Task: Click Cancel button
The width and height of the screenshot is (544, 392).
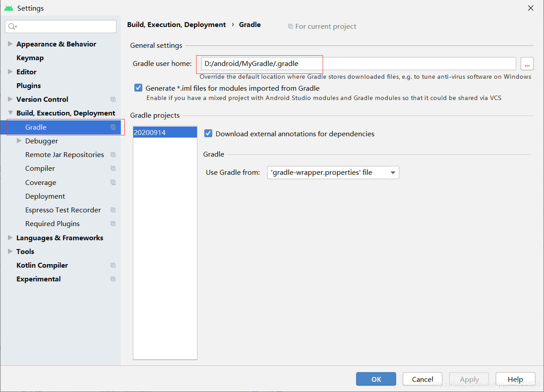Action: click(x=423, y=379)
